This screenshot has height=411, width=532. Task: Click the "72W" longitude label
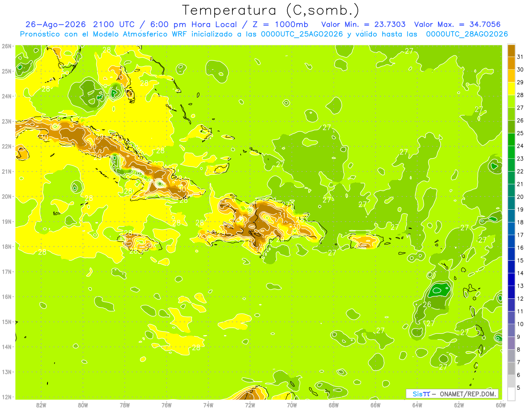pos(250,405)
